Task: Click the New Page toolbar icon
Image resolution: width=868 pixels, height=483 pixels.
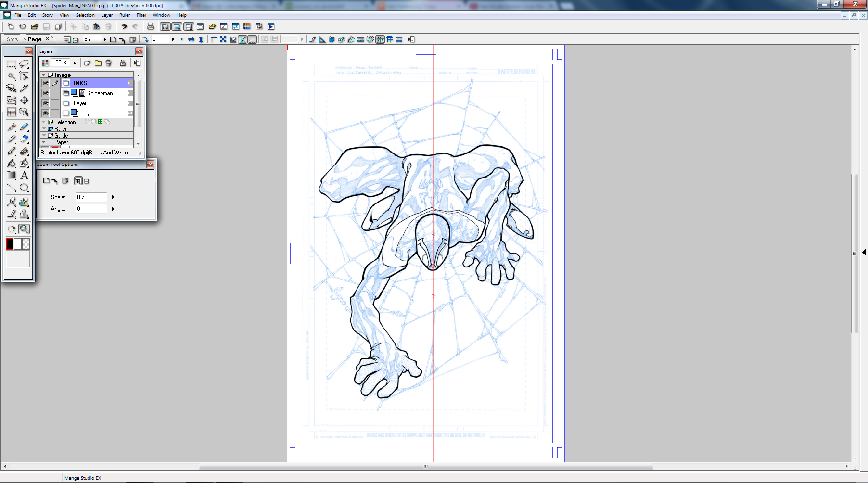Action: pos(11,26)
